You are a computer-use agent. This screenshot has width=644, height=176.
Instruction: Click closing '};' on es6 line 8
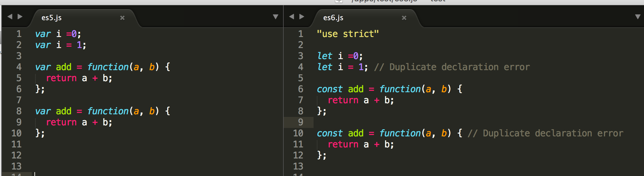tap(322, 111)
